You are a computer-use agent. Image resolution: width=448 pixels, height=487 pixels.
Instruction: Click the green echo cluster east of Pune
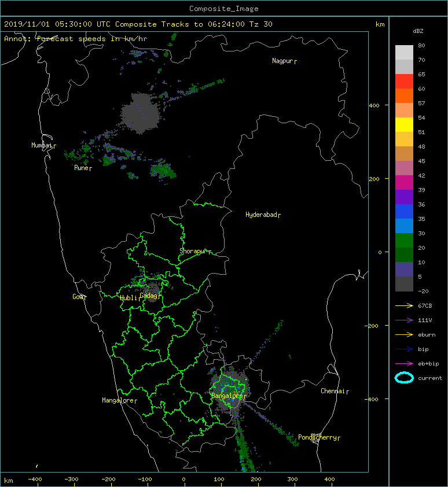(x=163, y=169)
